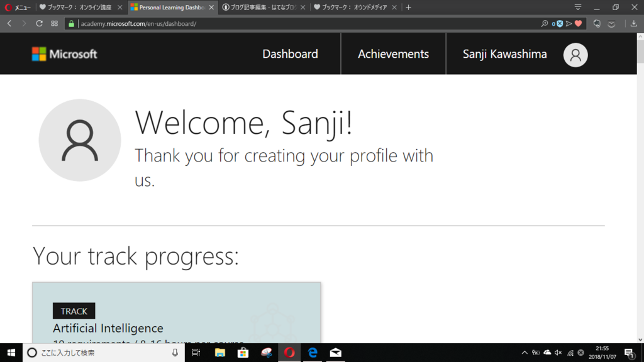This screenshot has height=362, width=644.
Task: Open the Dashboard navigation item
Action: click(290, 54)
